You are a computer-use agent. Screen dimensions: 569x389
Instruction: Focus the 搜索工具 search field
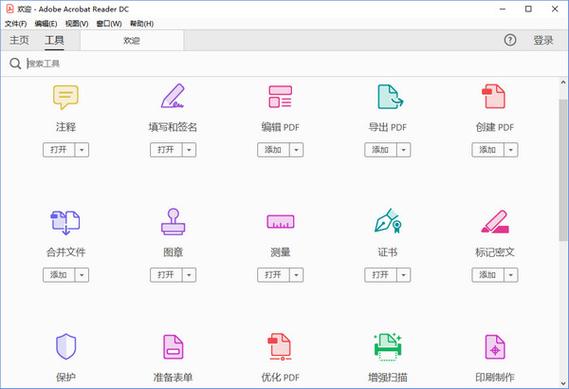[x=290, y=64]
